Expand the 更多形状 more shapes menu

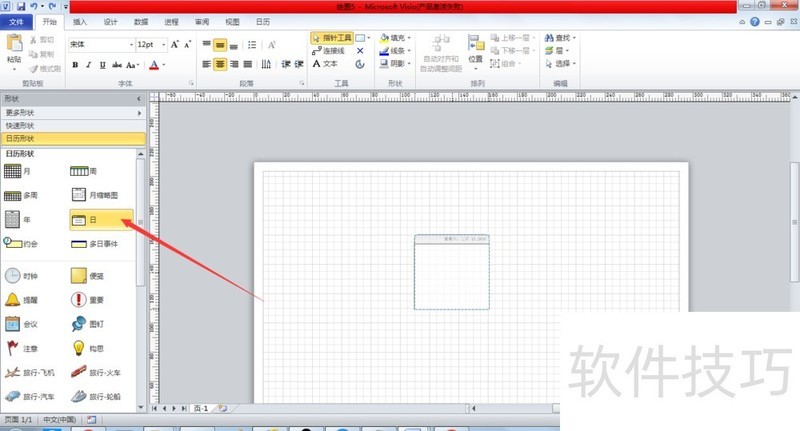point(73,113)
